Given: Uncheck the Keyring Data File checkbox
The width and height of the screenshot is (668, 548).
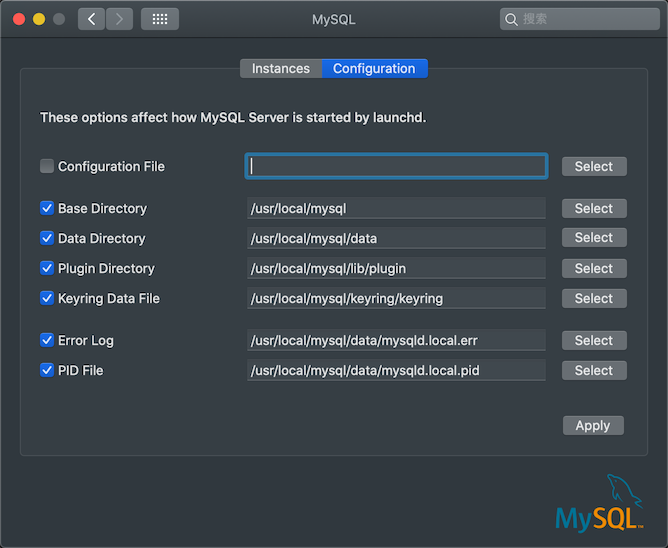Looking at the screenshot, I should tap(47, 298).
